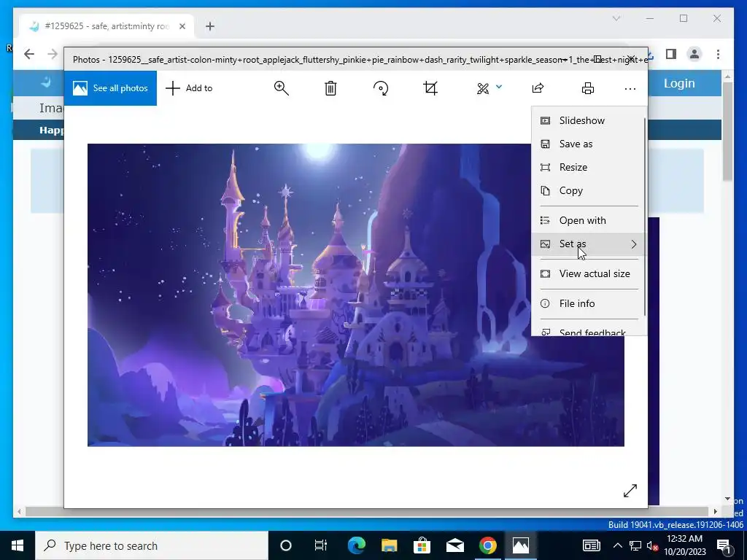Click the Photos app taskbar icon
Screen dimensions: 747x560
(x=521, y=545)
